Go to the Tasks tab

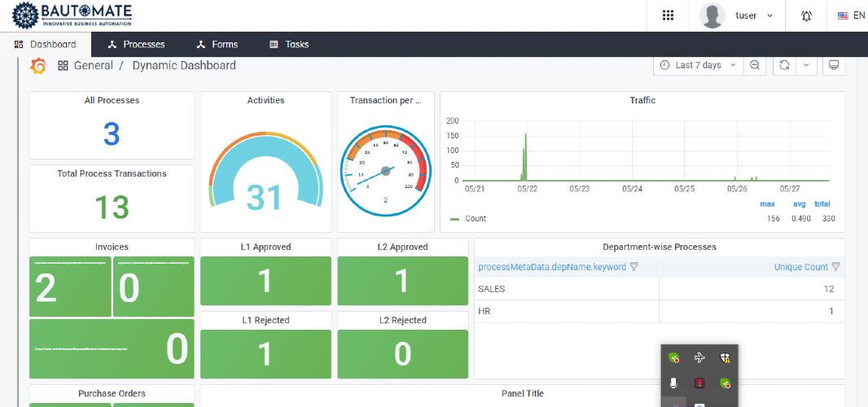(x=289, y=44)
